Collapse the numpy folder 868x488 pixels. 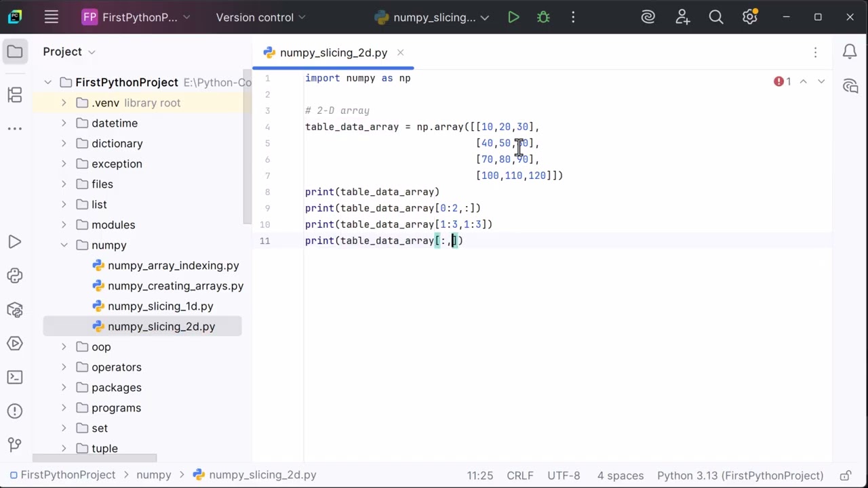pyautogui.click(x=64, y=245)
